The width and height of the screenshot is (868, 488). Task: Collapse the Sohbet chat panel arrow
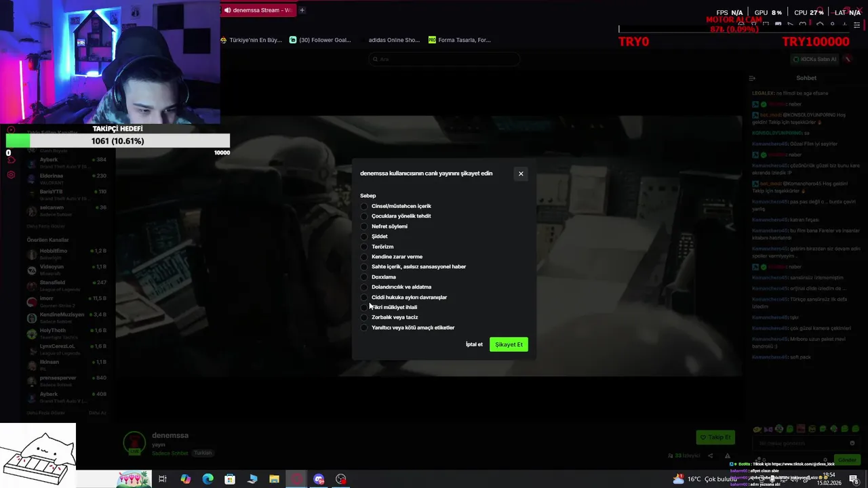pos(752,78)
